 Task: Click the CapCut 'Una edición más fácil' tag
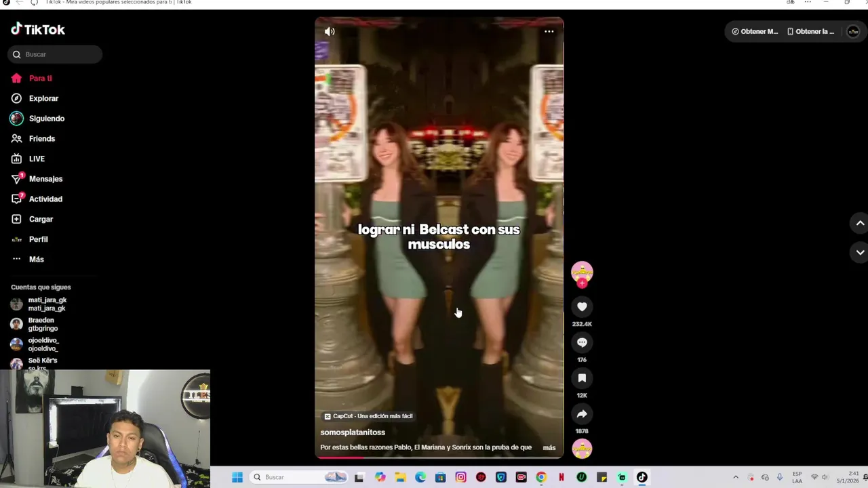tap(368, 416)
